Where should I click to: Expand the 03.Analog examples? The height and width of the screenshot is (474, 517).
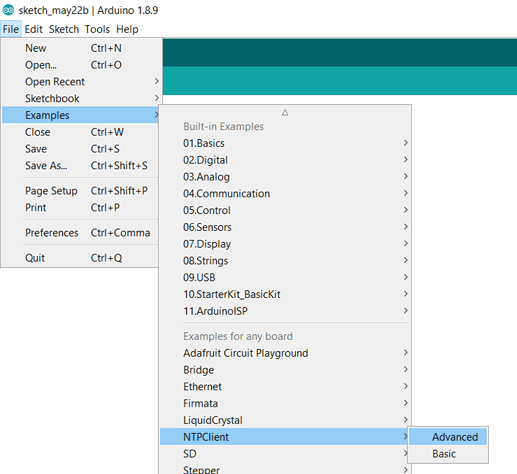(285, 177)
